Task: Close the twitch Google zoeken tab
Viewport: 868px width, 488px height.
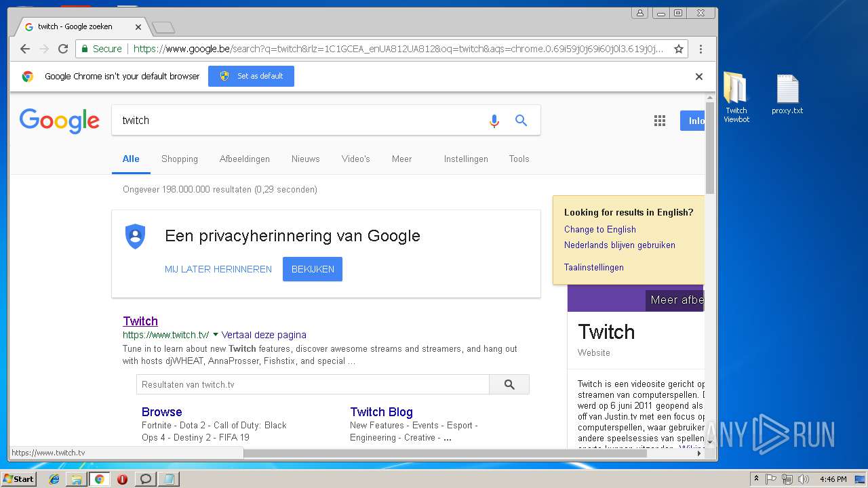Action: coord(138,27)
